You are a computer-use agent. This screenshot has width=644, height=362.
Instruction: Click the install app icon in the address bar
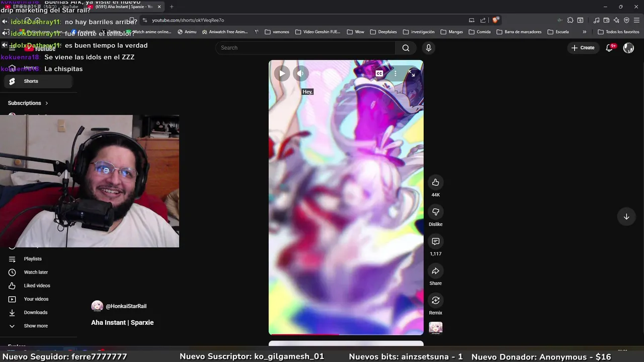[471, 20]
